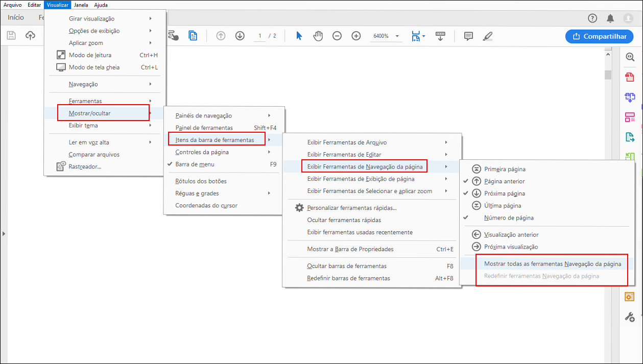Select the Hand tool in the toolbar

[318, 36]
